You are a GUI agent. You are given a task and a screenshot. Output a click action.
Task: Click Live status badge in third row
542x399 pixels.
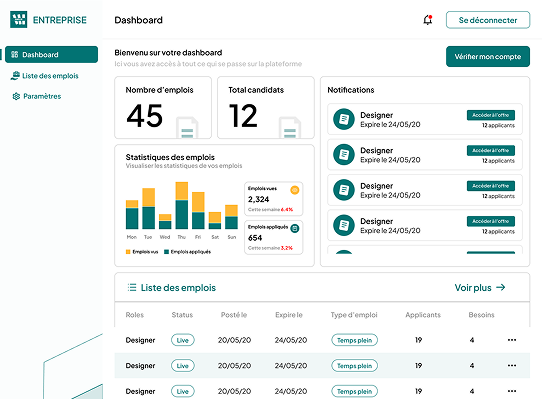coord(183,391)
